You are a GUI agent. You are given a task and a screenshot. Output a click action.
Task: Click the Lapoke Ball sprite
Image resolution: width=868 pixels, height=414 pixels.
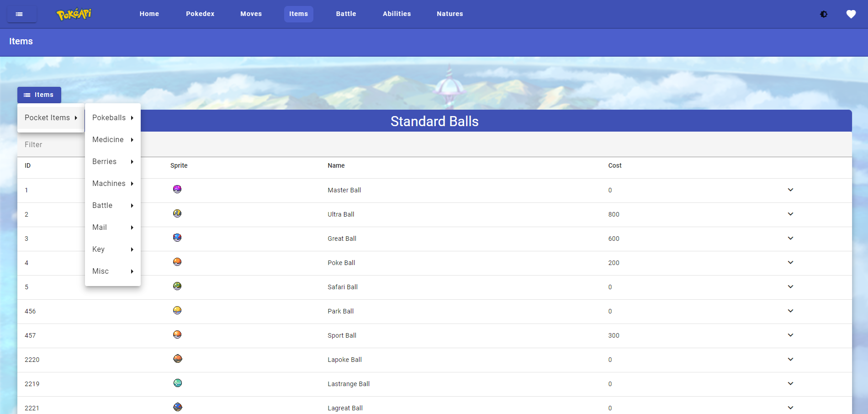(178, 359)
